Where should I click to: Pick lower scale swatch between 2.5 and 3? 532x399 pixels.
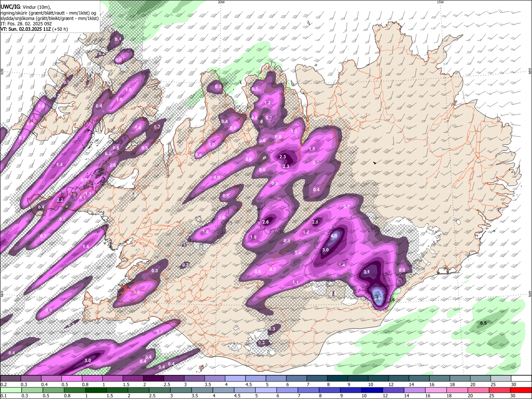[x=160, y=390]
